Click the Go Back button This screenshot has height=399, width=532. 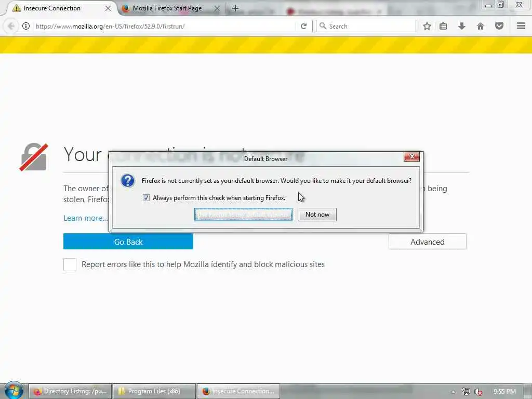pos(128,242)
